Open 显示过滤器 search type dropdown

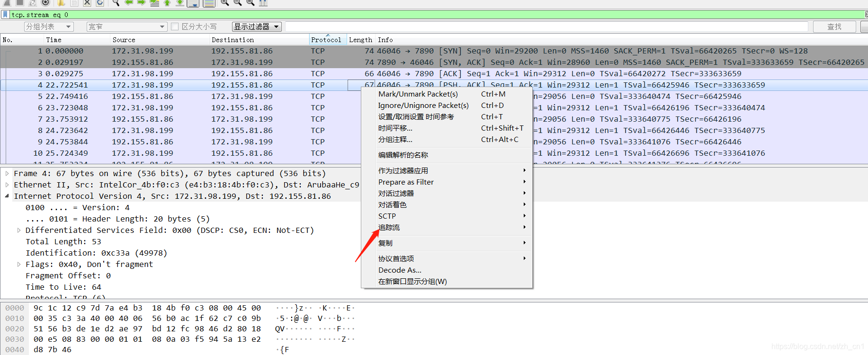257,27
